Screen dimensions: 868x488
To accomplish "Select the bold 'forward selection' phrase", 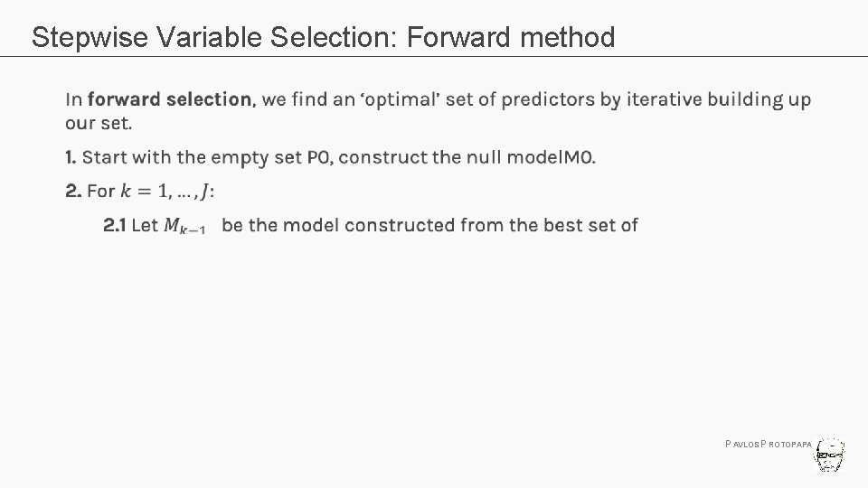I will click(171, 99).
